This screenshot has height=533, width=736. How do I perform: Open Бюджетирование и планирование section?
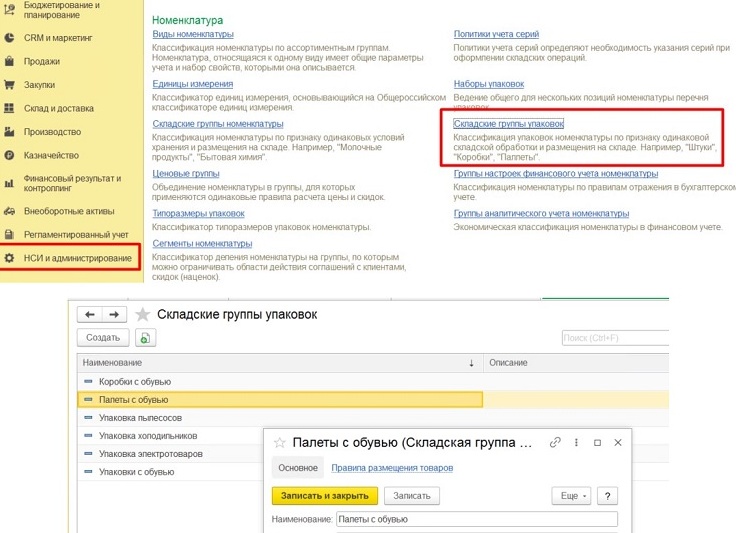(x=61, y=10)
